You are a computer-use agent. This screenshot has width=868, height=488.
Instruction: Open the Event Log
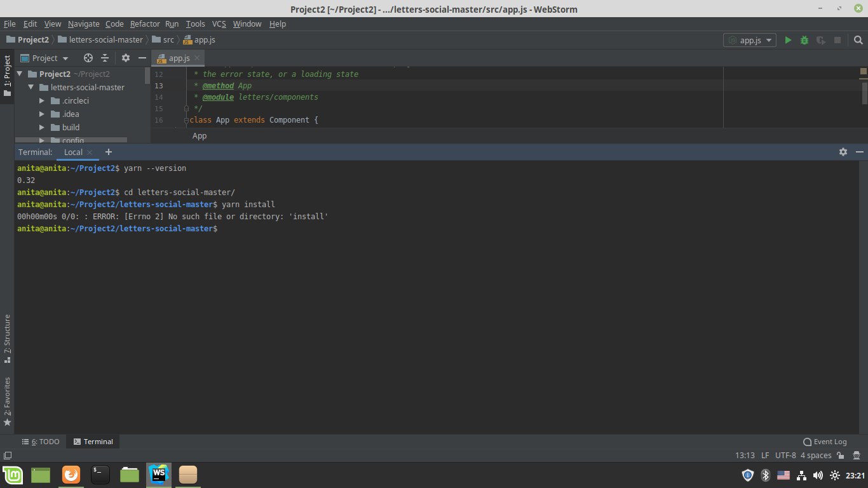pyautogui.click(x=825, y=442)
